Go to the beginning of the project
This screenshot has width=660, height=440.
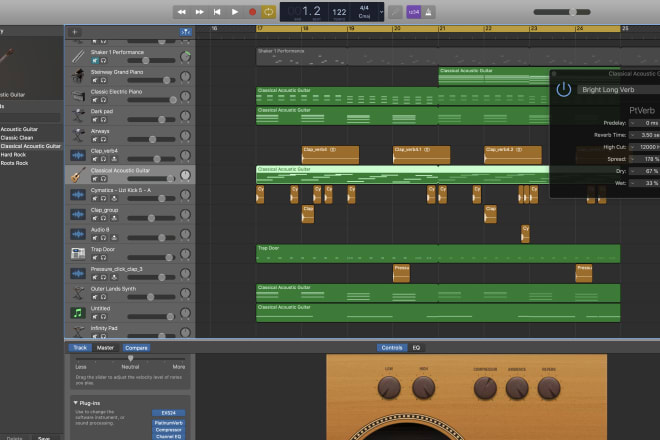[x=217, y=12]
